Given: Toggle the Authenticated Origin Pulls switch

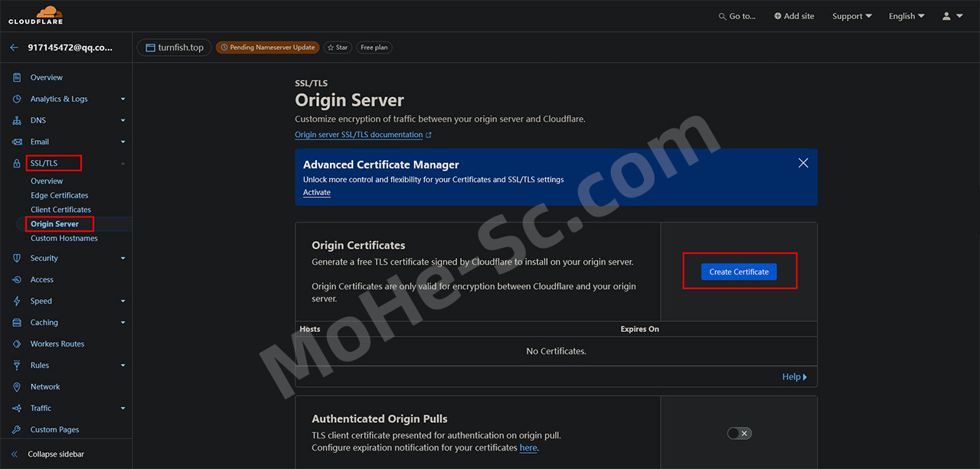Looking at the screenshot, I should click(739, 433).
